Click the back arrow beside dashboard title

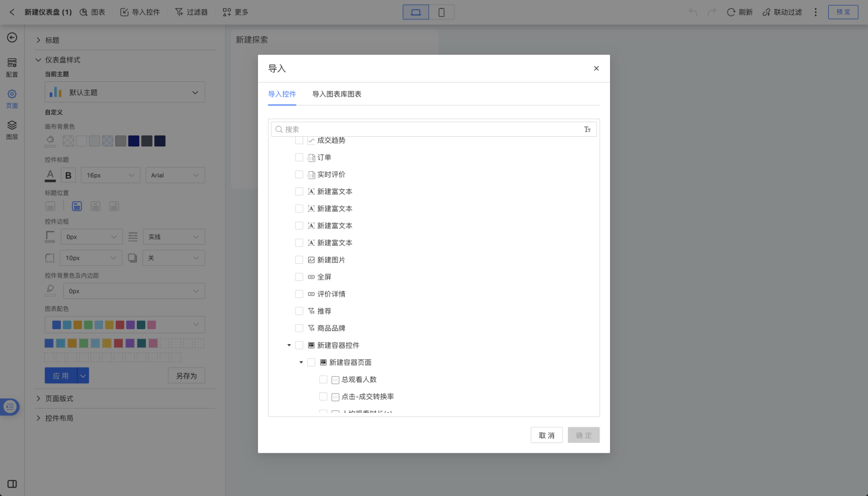pos(12,12)
